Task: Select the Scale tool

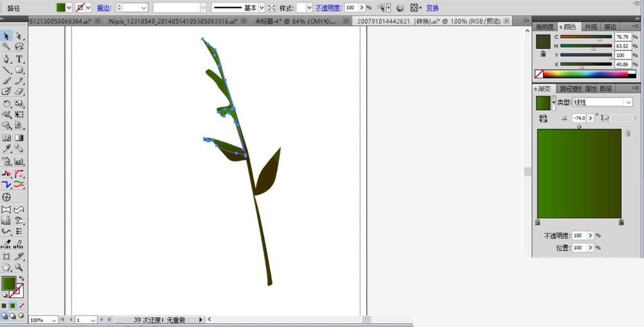Action: click(19, 104)
